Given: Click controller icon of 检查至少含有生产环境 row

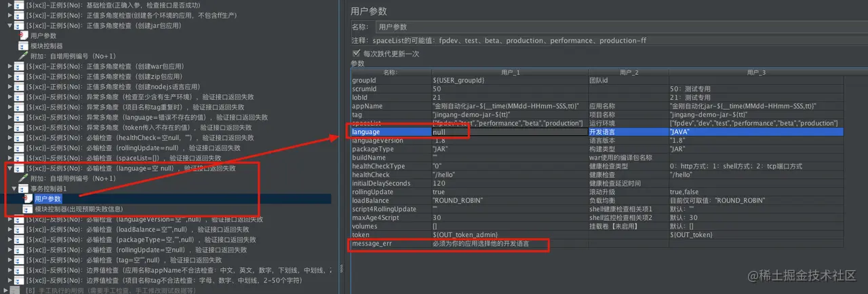Looking at the screenshot, I should (18, 96).
